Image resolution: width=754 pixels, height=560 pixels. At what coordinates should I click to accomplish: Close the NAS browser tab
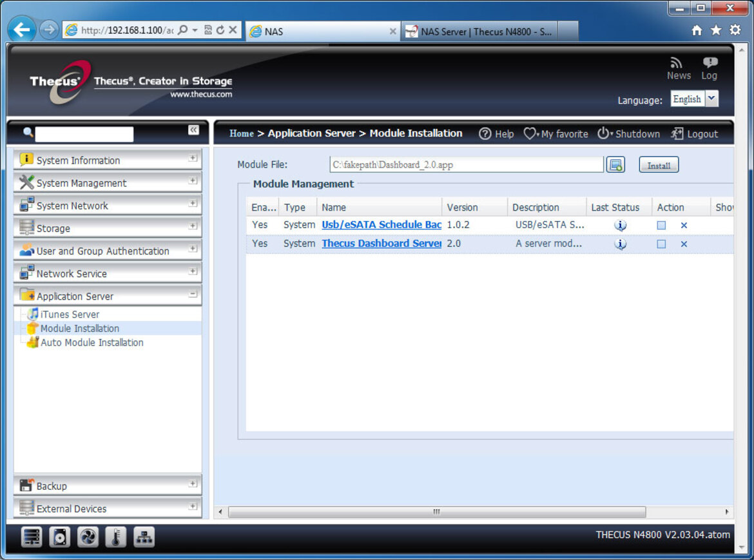pyautogui.click(x=392, y=31)
